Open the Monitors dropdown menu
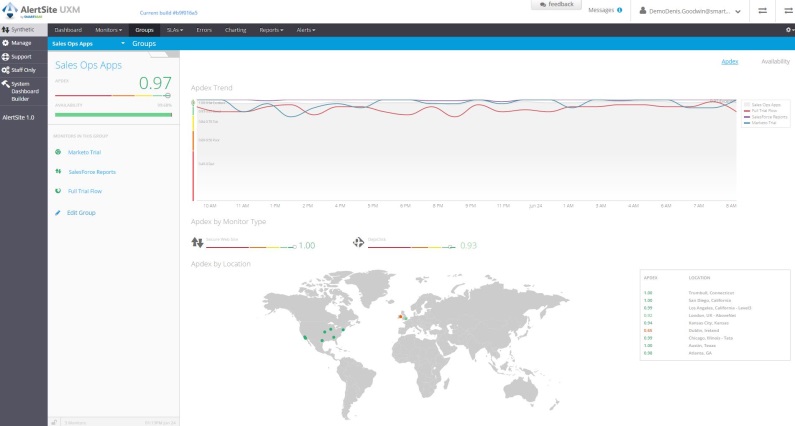The width and height of the screenshot is (795, 426). pos(109,30)
